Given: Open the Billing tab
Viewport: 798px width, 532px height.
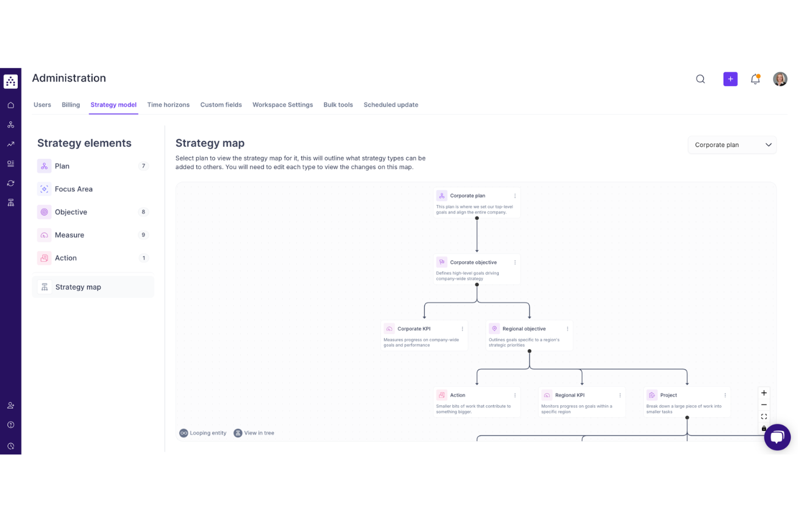Looking at the screenshot, I should pyautogui.click(x=71, y=105).
